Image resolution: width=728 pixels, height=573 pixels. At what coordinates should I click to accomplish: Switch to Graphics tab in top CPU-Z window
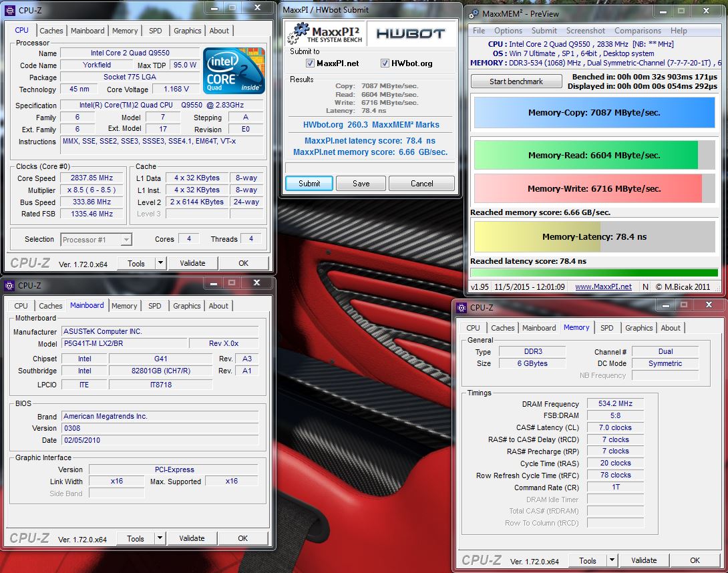coord(188,31)
